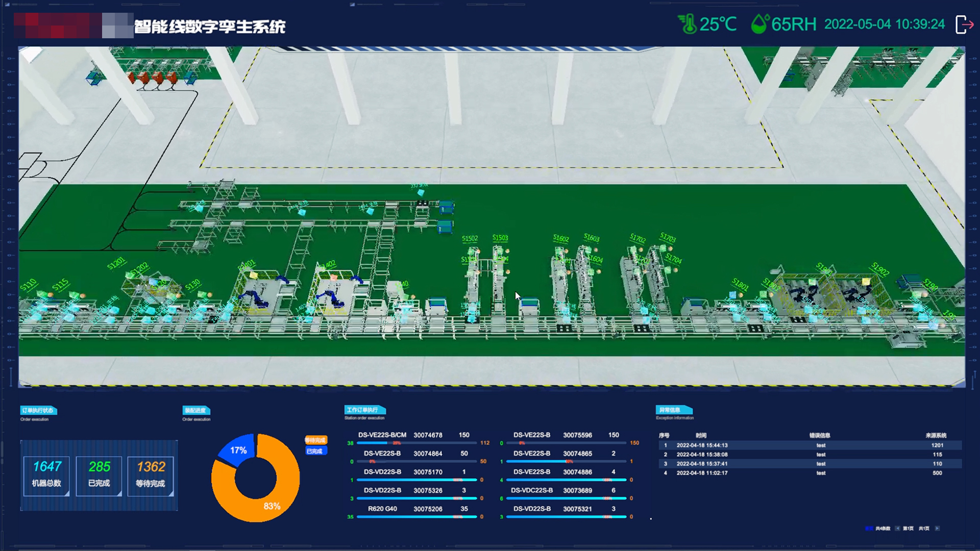Go to next exception page arrow
The width and height of the screenshot is (980, 551).
click(x=937, y=529)
